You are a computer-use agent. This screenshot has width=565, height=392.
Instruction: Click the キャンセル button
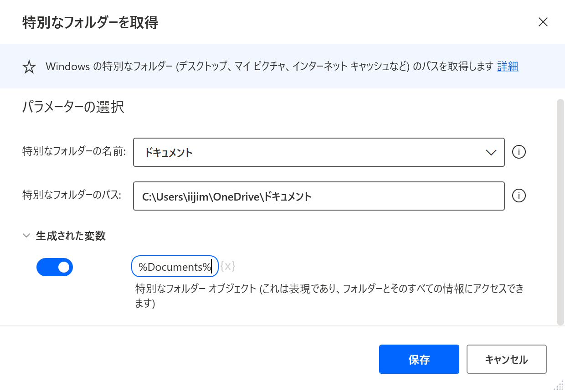click(x=507, y=359)
